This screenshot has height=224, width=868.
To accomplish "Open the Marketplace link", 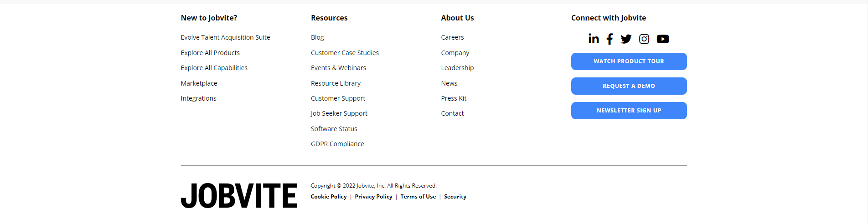I will click(x=199, y=83).
